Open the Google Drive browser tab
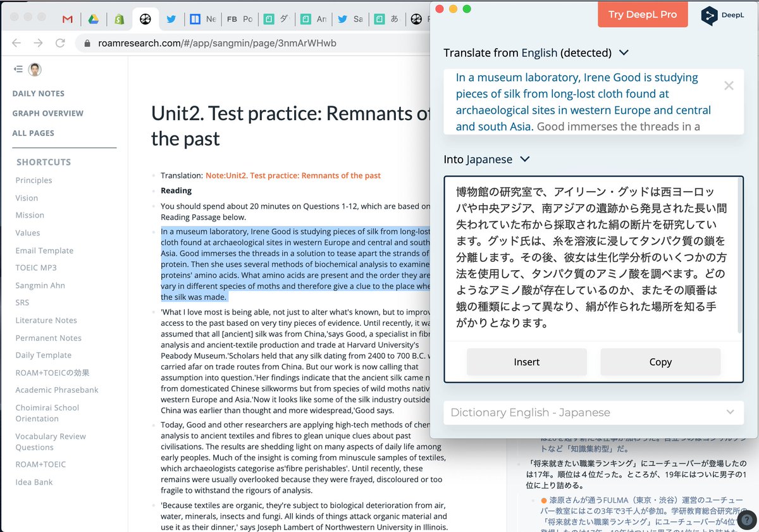Screen dimensions: 759x532 point(93,19)
